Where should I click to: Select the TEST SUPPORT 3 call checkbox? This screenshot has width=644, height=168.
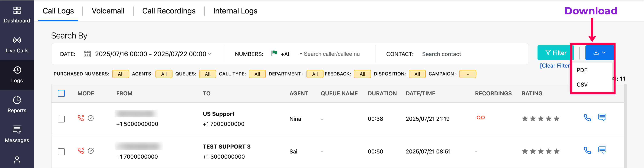click(x=61, y=152)
